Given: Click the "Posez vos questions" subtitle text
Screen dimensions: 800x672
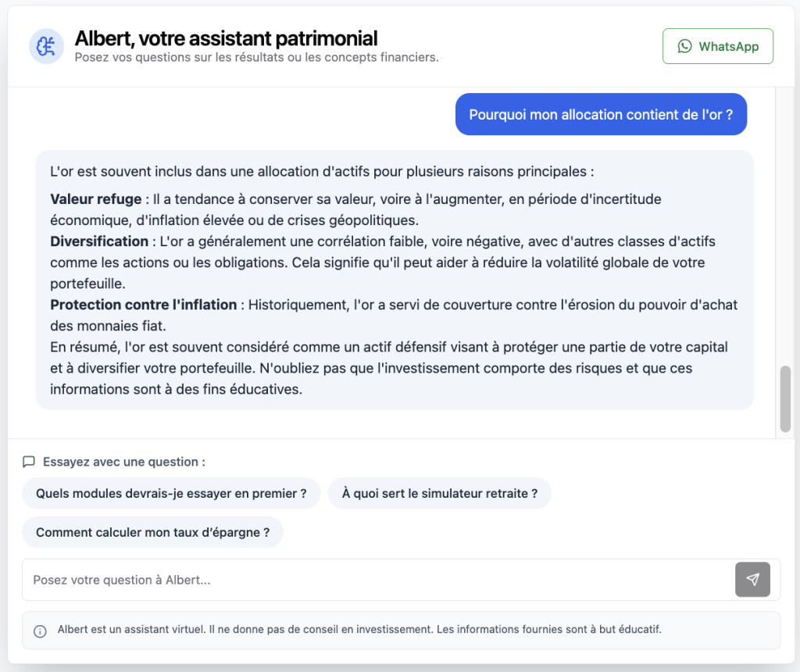Looking at the screenshot, I should 256,57.
